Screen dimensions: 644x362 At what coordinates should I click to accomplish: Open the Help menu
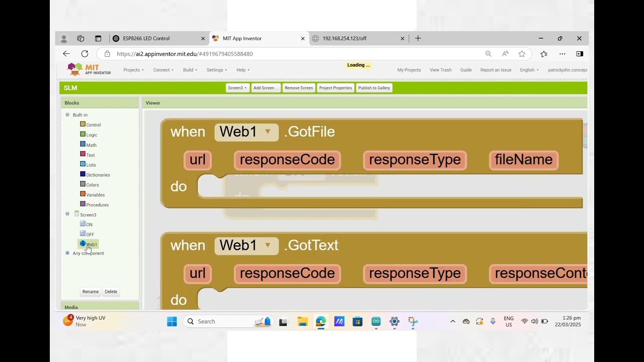[243, 70]
